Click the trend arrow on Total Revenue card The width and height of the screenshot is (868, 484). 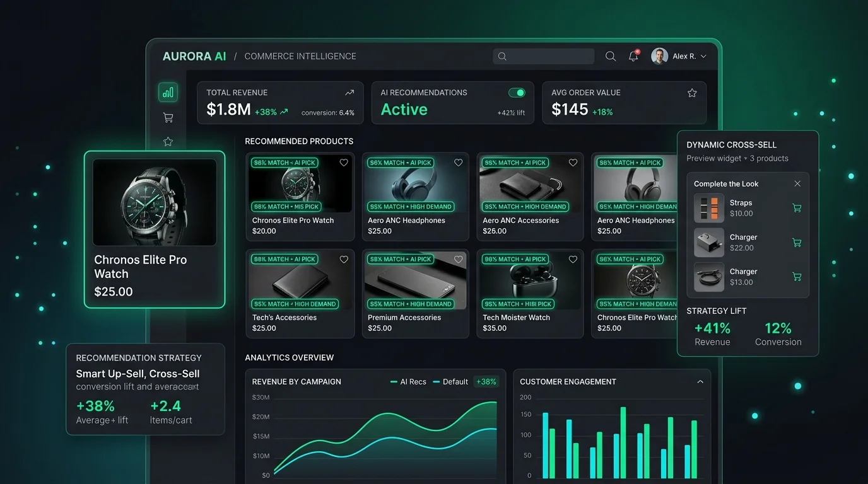point(349,93)
